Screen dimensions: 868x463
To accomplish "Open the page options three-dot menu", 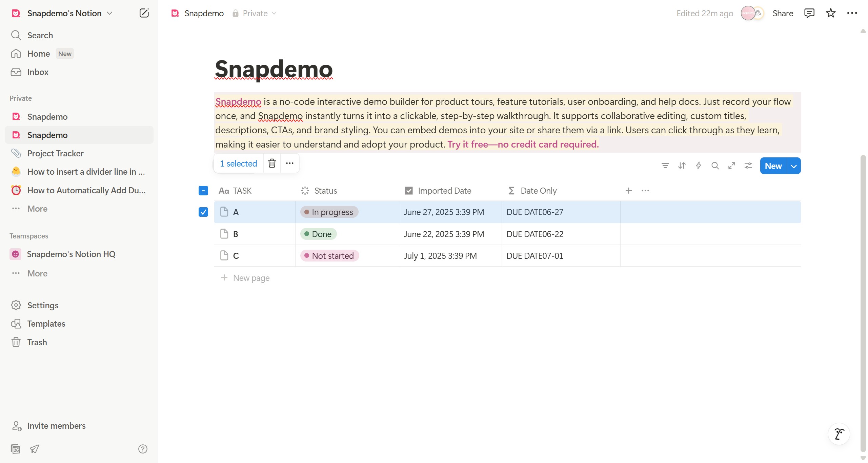I will click(x=852, y=13).
